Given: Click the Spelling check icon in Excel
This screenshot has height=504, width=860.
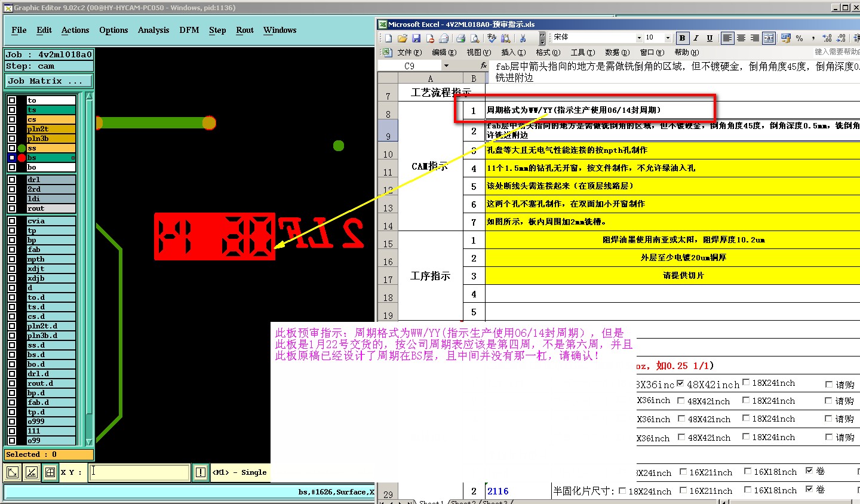Looking at the screenshot, I should click(x=492, y=38).
